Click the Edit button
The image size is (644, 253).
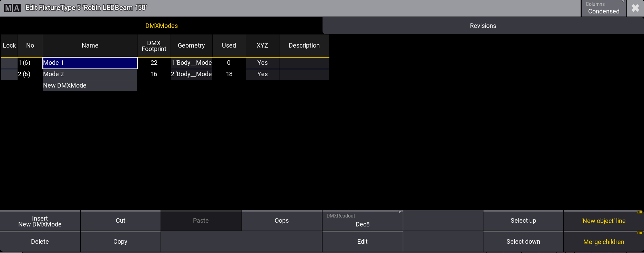point(362,242)
